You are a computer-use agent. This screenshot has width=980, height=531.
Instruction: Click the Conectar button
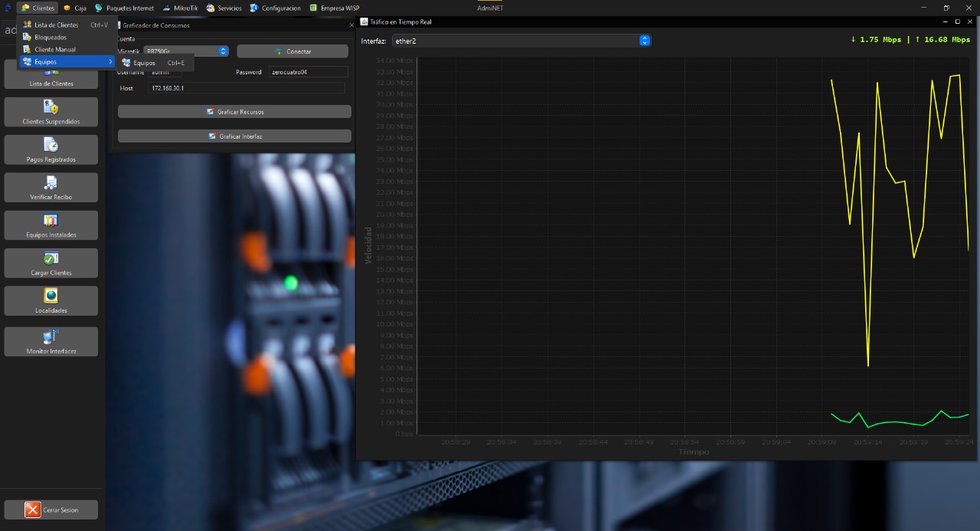click(293, 51)
